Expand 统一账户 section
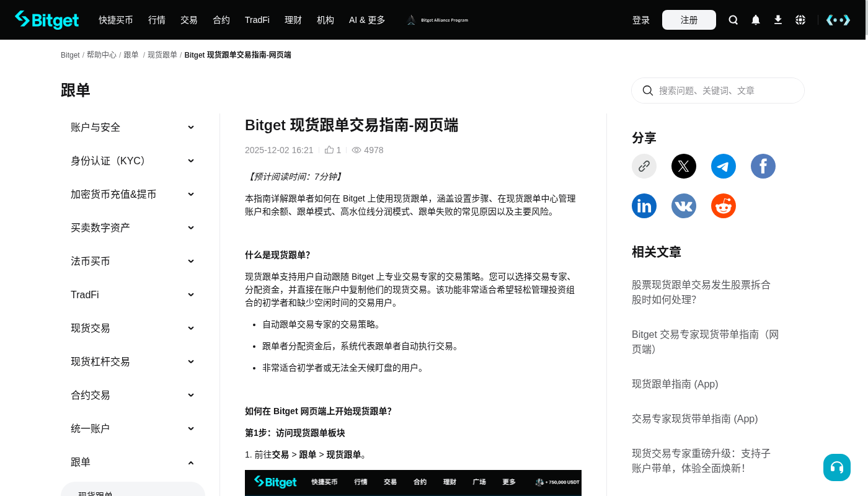Image resolution: width=868 pixels, height=496 pixels. pyautogui.click(x=133, y=428)
